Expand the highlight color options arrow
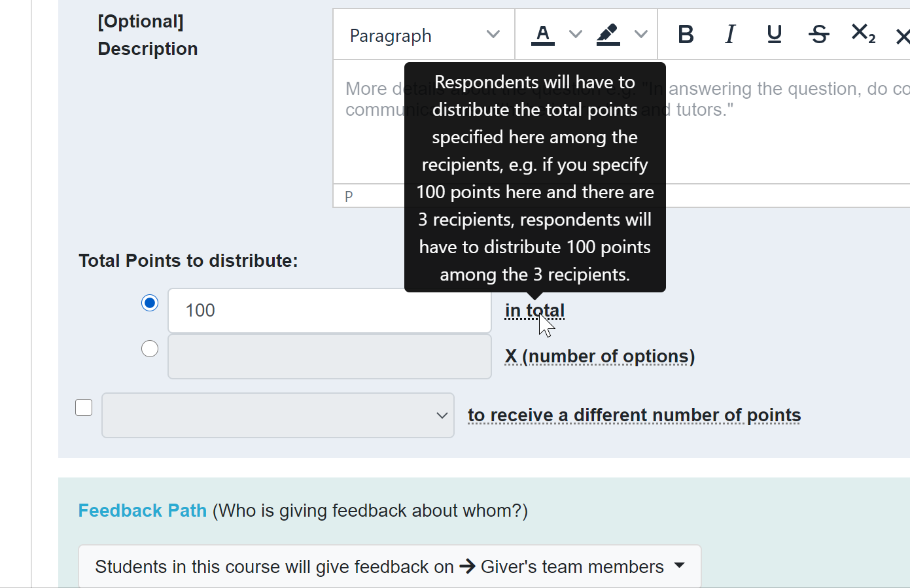The width and height of the screenshot is (910, 588). (641, 34)
